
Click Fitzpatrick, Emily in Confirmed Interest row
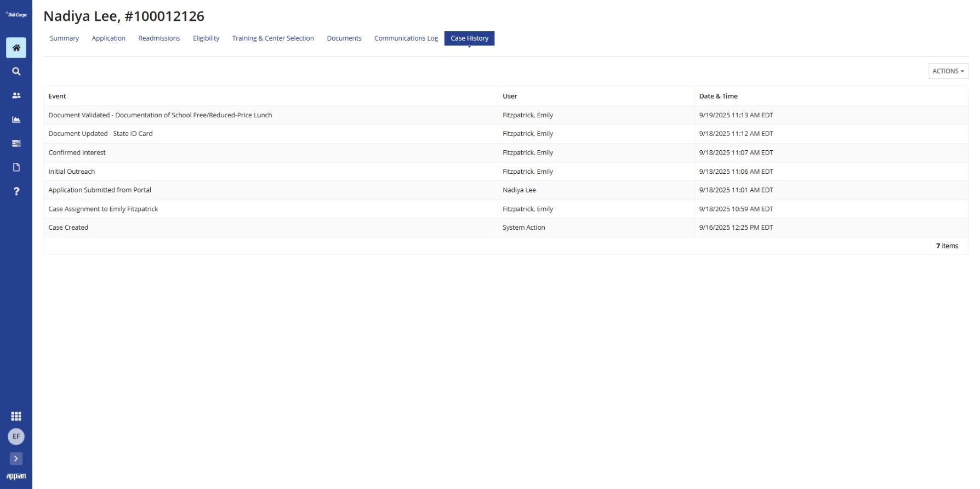click(x=528, y=152)
